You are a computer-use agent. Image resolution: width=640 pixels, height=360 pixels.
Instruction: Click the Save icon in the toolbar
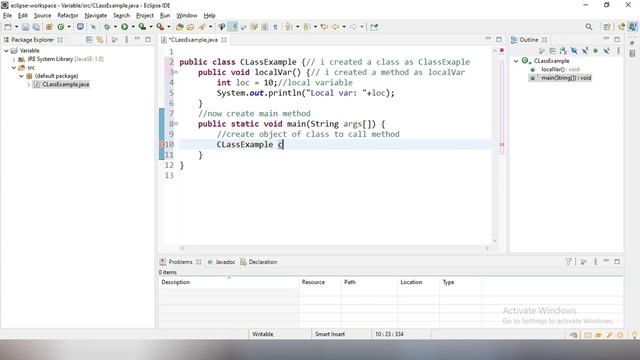pos(25,27)
